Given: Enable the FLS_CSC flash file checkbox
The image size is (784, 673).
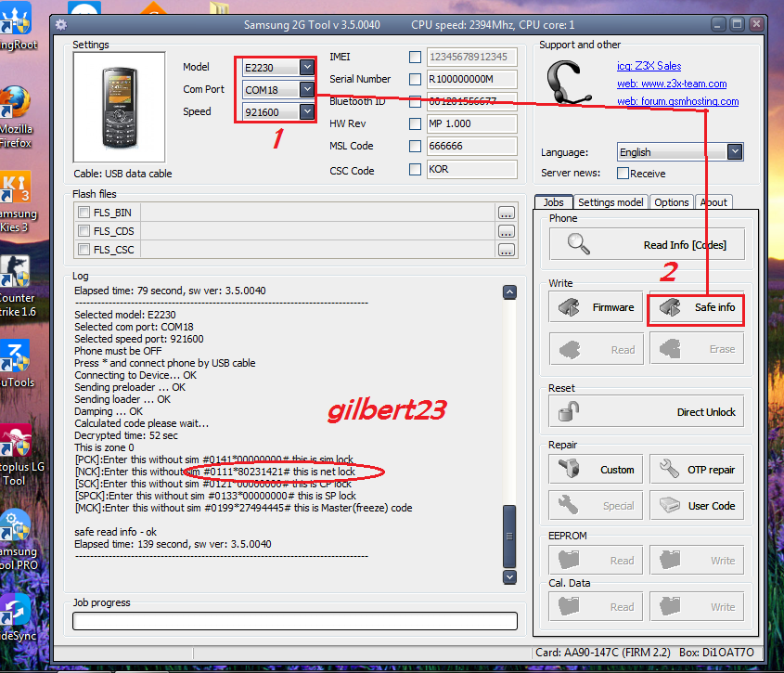Looking at the screenshot, I should pos(84,249).
